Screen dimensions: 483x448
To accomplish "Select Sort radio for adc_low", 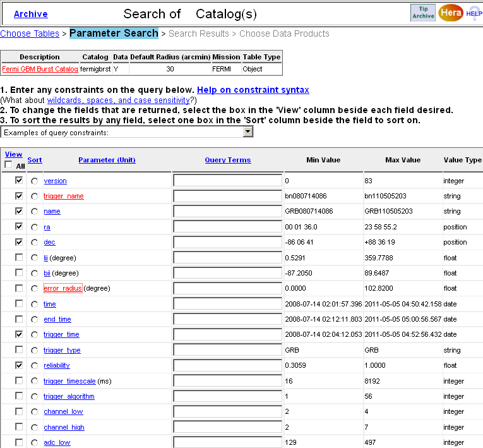I will (x=35, y=443).
